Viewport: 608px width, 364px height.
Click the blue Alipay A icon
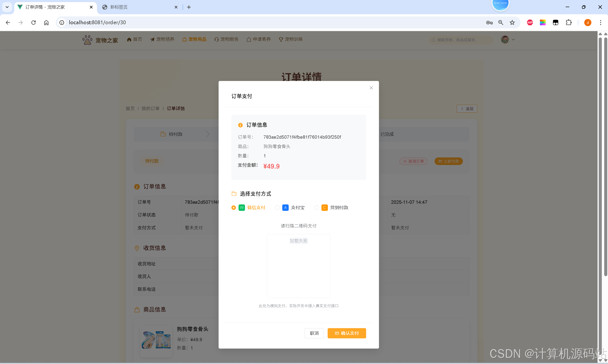pos(285,208)
